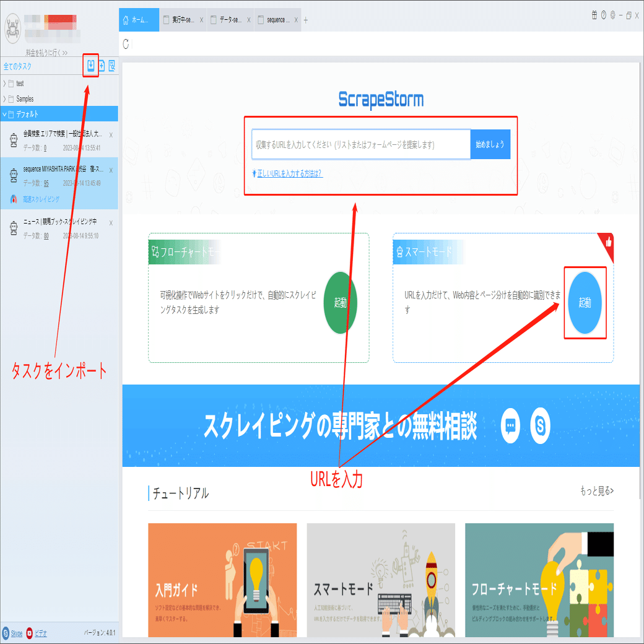Open the settings gear icon
Screen dimensions: 644x644
[x=612, y=15]
